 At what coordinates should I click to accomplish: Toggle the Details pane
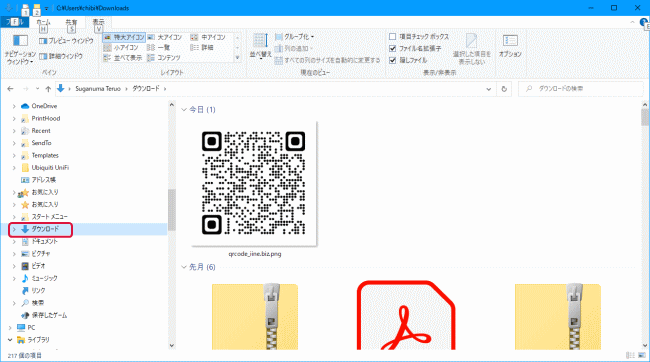(61, 56)
